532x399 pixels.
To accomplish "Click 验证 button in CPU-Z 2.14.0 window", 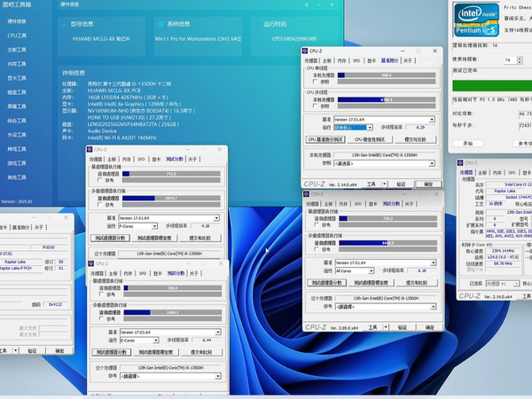I will click(x=401, y=184).
